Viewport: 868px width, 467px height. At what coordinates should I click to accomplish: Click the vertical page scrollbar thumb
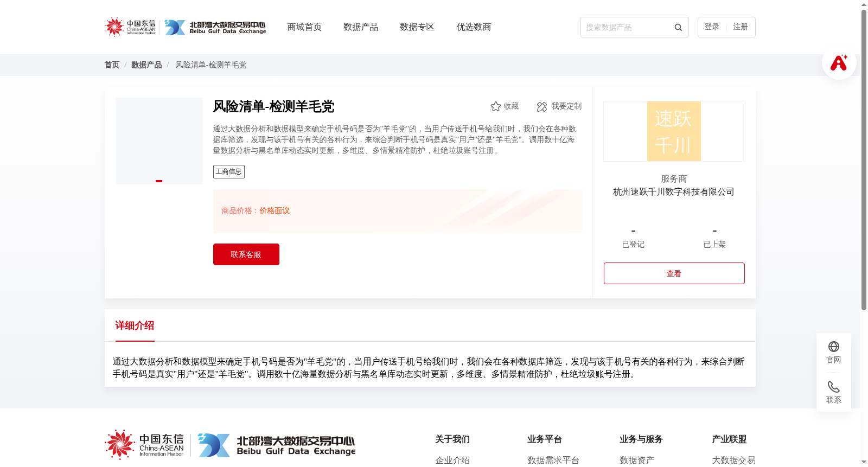[x=864, y=160]
